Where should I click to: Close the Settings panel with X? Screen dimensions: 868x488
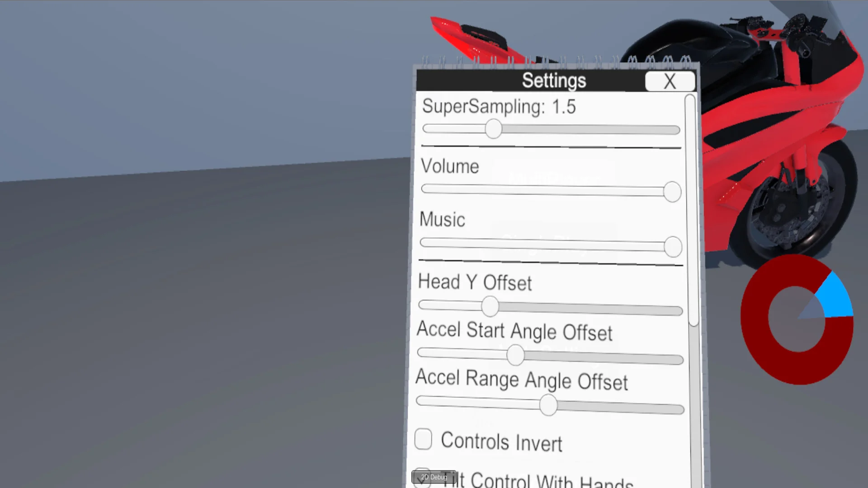pyautogui.click(x=670, y=82)
